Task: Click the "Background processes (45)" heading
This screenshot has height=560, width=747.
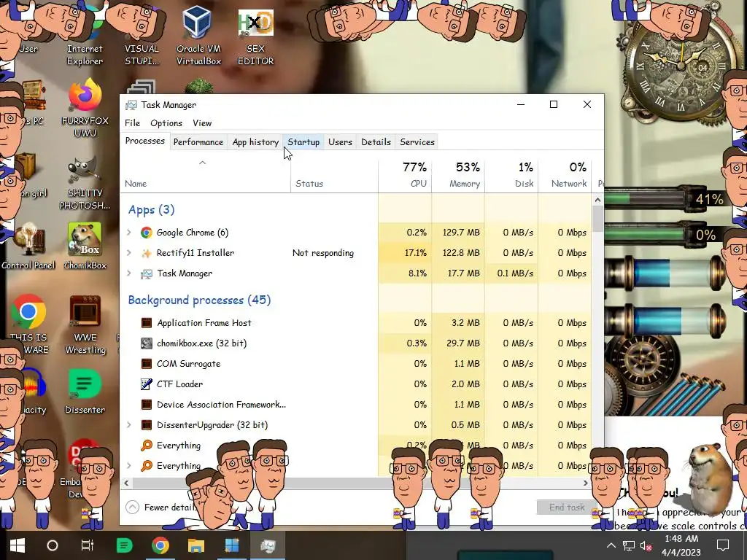Action: [x=199, y=300]
